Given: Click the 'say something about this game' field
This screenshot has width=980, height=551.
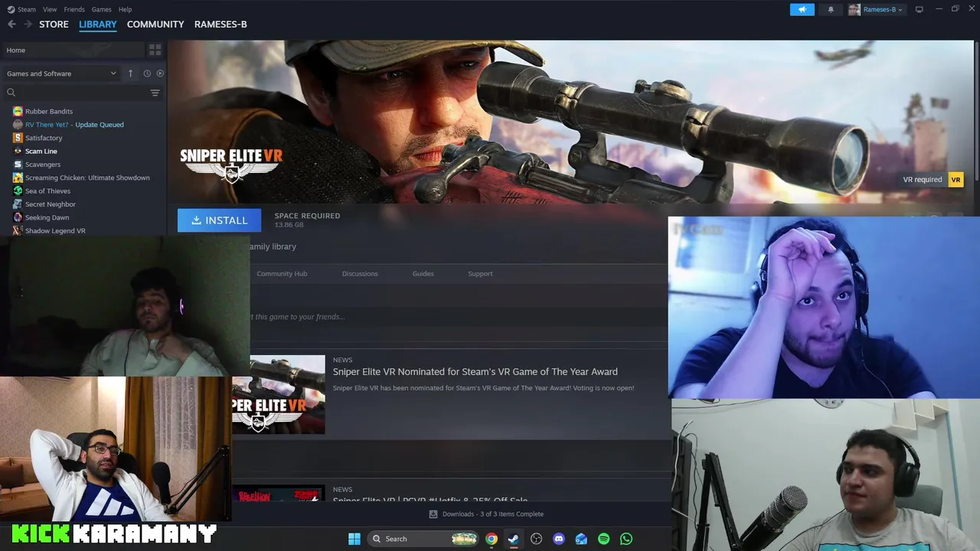Looking at the screenshot, I should coord(458,317).
